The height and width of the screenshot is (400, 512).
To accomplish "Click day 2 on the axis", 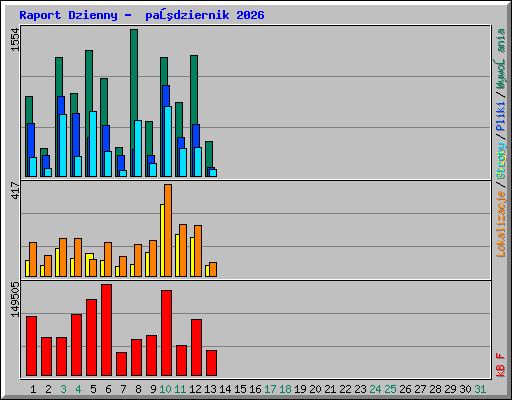I will pos(48,389).
